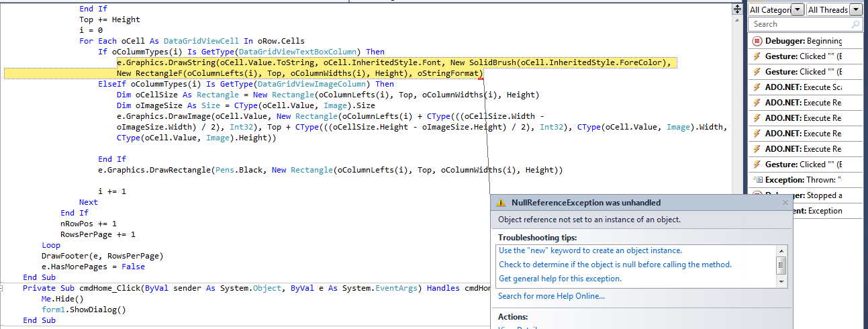Viewport: 868px width, 329px height.
Task: Select the Debugger: Beginning event icon
Action: point(757,41)
